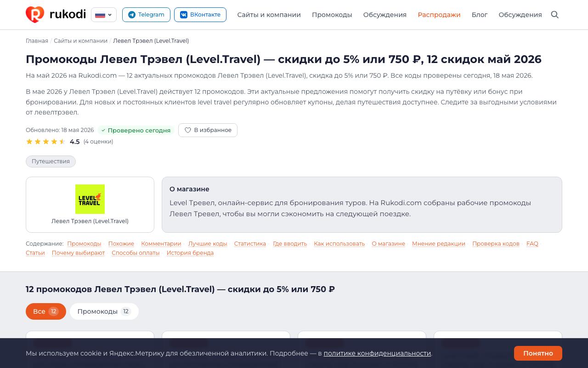
Task: Jump to Почему выбирают section
Action: coord(78,253)
